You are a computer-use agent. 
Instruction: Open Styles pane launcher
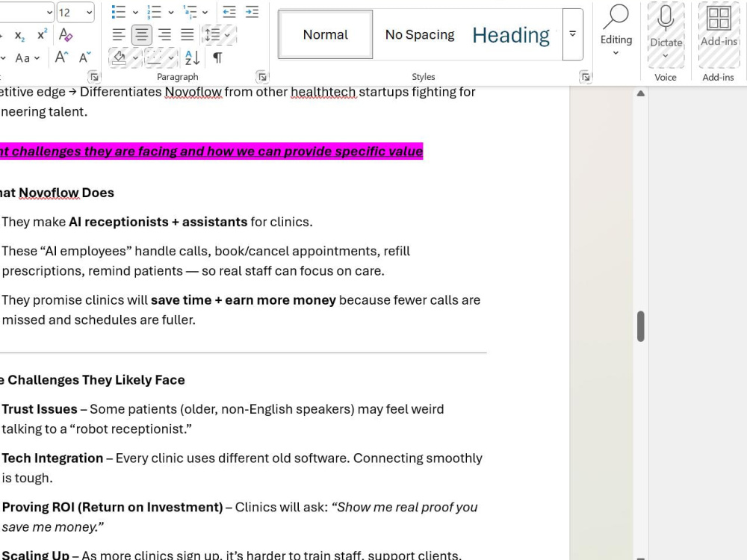coord(585,76)
